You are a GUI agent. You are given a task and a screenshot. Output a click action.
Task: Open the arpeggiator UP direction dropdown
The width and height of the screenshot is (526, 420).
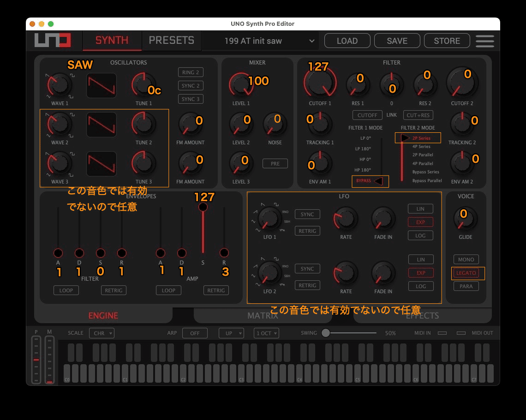pyautogui.click(x=231, y=333)
